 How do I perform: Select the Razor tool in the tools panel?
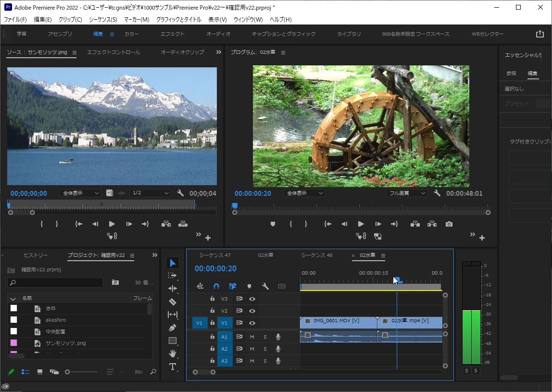click(173, 302)
